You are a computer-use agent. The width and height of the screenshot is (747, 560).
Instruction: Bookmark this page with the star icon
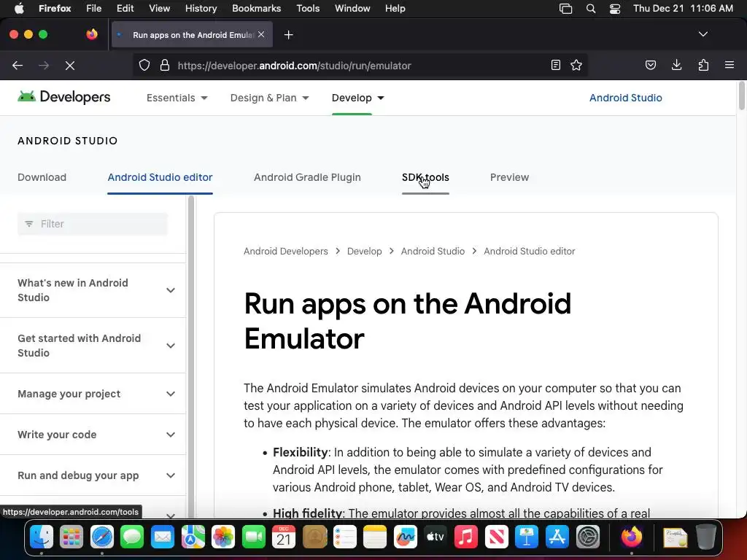(576, 65)
